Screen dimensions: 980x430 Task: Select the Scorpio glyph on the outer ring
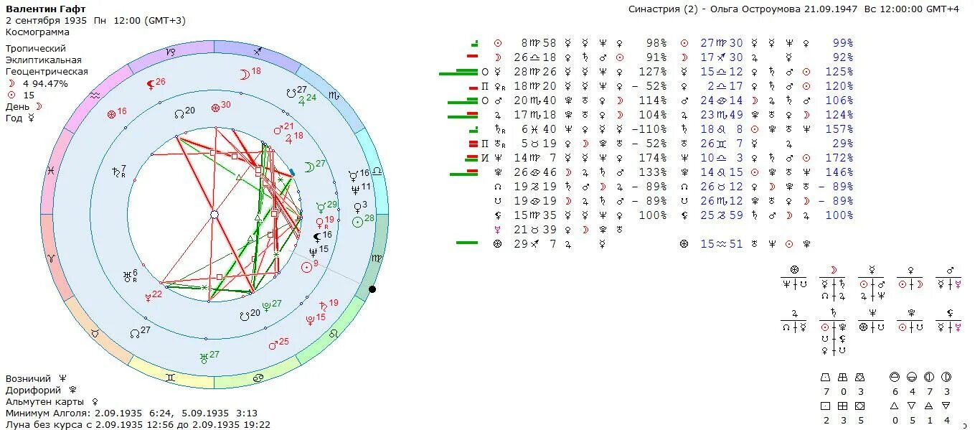click(x=334, y=95)
